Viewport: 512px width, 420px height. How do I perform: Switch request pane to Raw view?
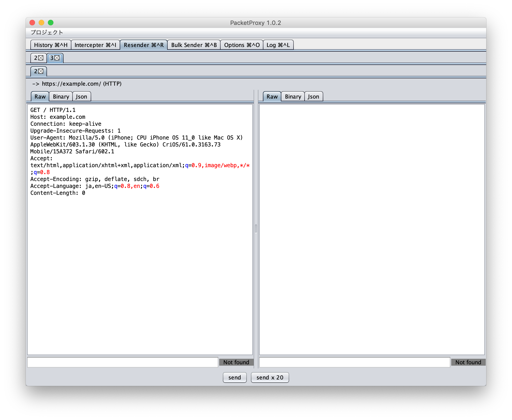pos(40,96)
